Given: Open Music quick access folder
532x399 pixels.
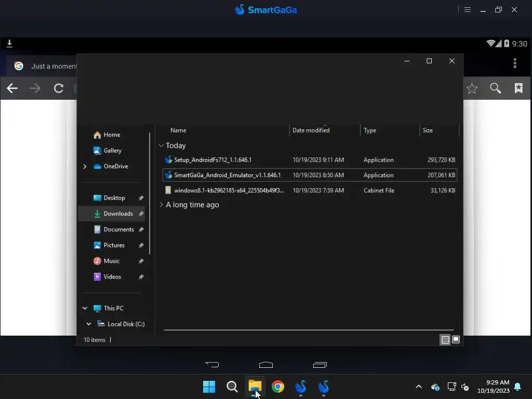Looking at the screenshot, I should 107,261.
